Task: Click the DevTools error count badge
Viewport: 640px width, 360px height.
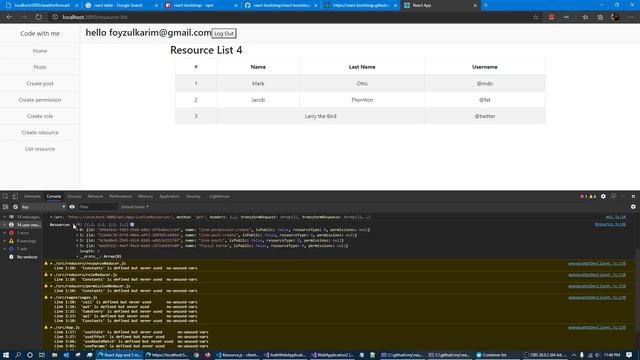Action: click(x=583, y=196)
